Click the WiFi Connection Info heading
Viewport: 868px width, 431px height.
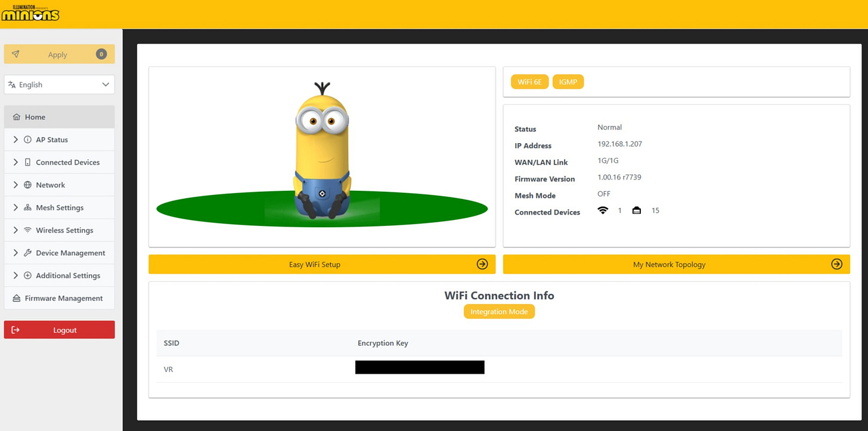(500, 296)
